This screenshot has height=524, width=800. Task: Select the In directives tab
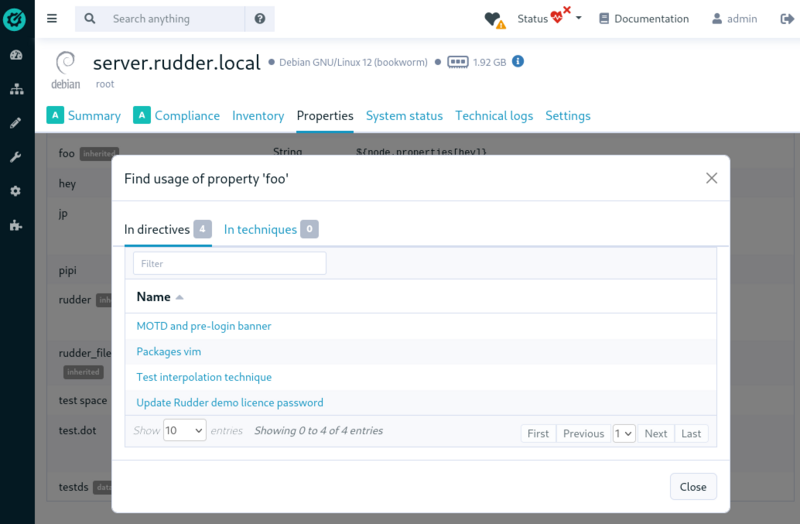tap(168, 230)
